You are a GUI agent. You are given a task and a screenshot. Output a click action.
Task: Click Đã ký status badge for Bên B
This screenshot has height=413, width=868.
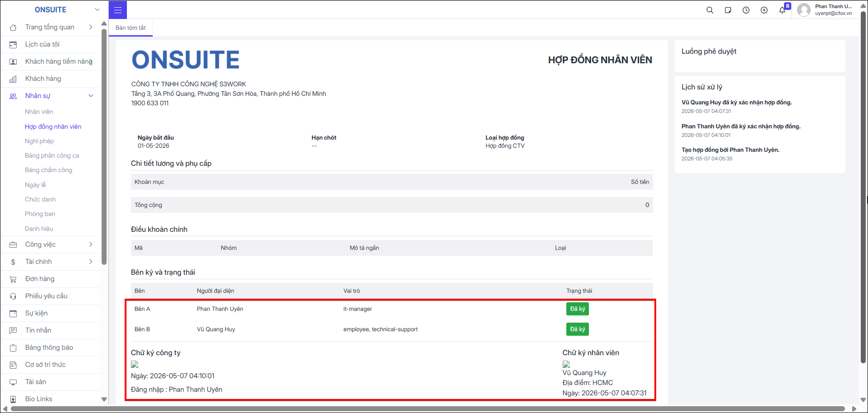[577, 329]
